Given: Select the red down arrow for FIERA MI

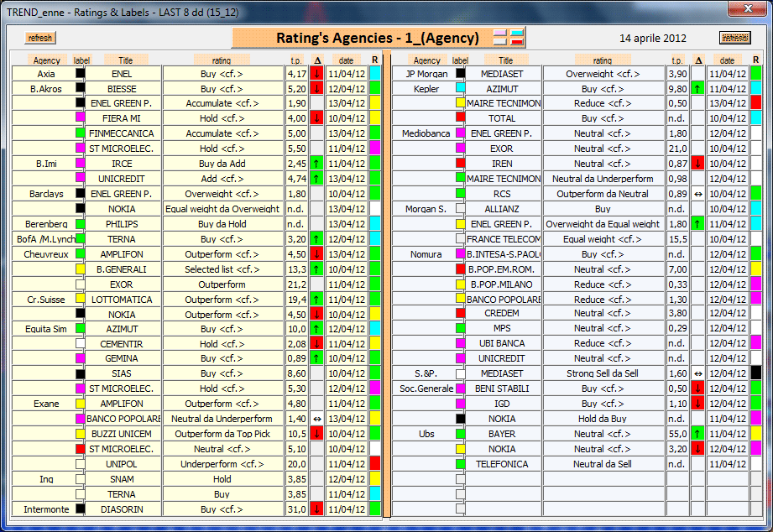Looking at the screenshot, I should pos(316,118).
